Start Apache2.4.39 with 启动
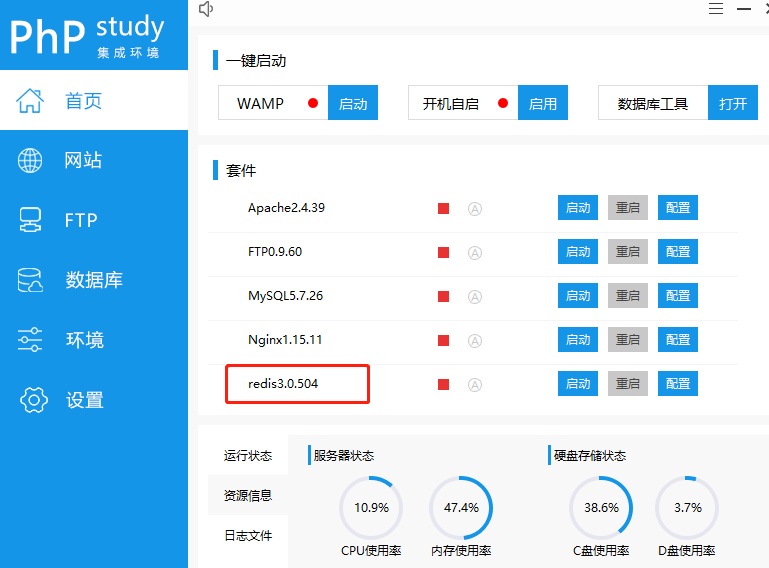The height and width of the screenshot is (568, 769). point(578,207)
